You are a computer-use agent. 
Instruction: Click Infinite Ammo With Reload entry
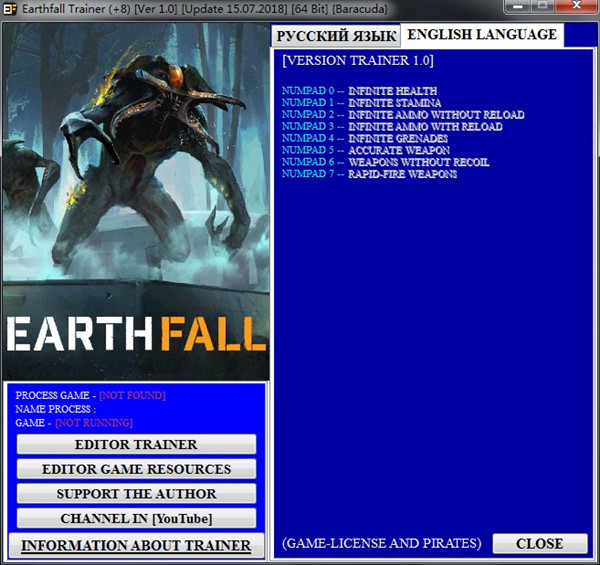(x=392, y=127)
